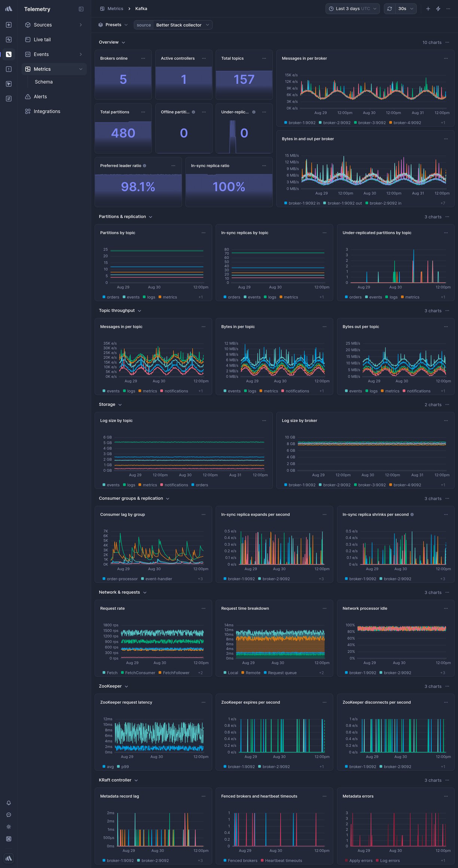Open Request rate chart options menu

click(204, 608)
